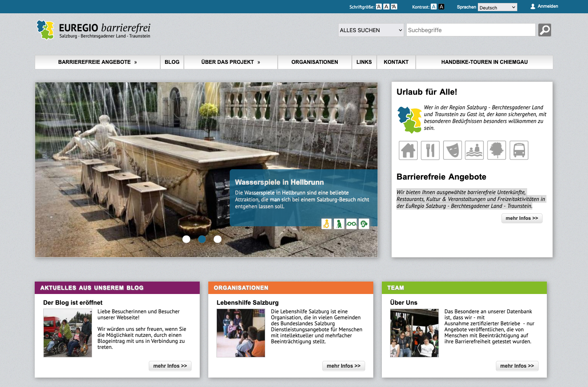Enable the dark high-contrast mode
The width and height of the screenshot is (588, 387).
tap(441, 7)
